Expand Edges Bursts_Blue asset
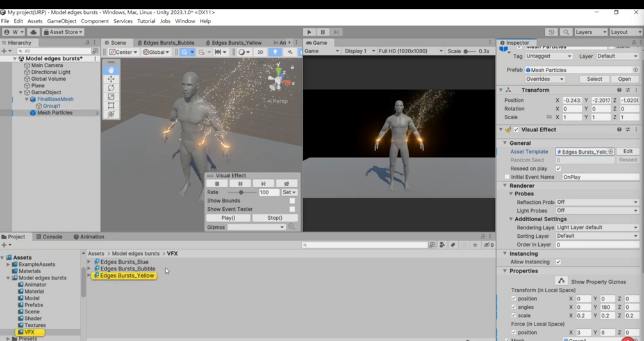644x341 pixels. pyautogui.click(x=89, y=262)
